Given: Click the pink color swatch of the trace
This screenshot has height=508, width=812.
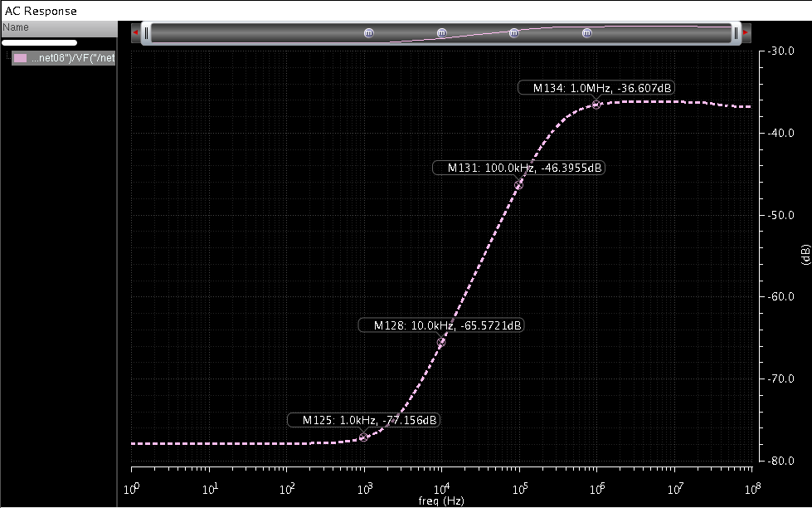Looking at the screenshot, I should click(x=20, y=58).
